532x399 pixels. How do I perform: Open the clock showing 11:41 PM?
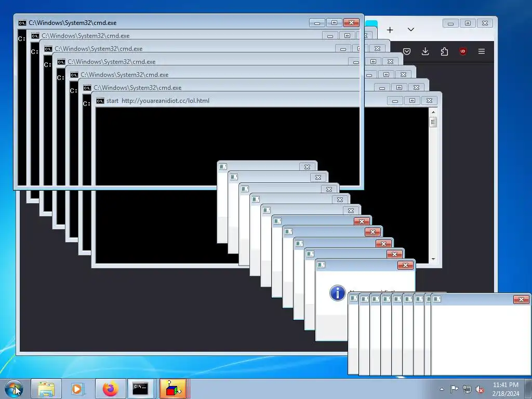pyautogui.click(x=506, y=389)
